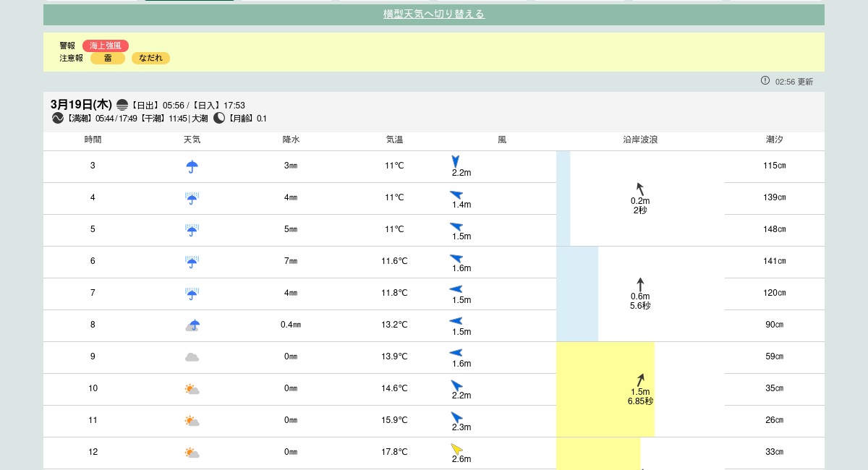Click the 148cm tide value at 5時
Image resolution: width=868 pixels, height=470 pixels.
(775, 229)
